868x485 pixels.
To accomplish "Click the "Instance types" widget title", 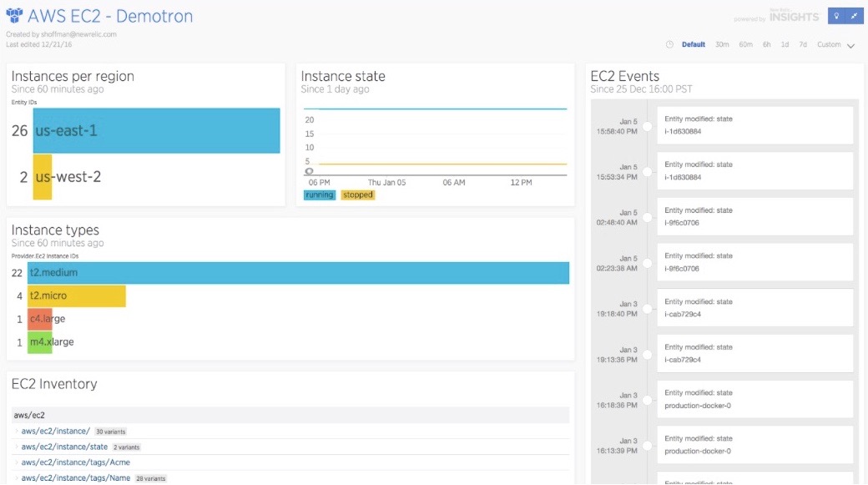I will [55, 230].
